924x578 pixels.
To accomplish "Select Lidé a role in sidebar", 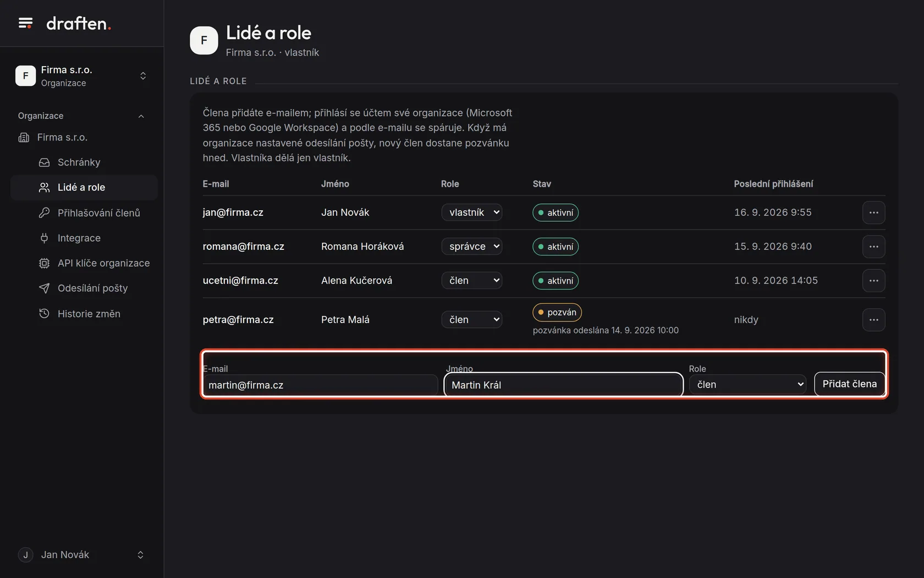I will 84,188.
